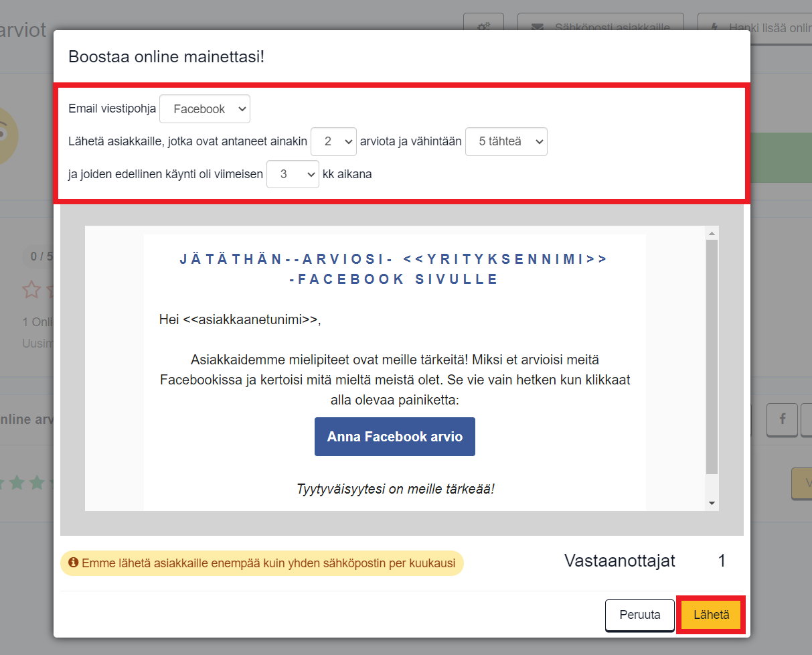Click the email preview scrollbar up arrow
This screenshot has width=812, height=655.
click(x=712, y=234)
